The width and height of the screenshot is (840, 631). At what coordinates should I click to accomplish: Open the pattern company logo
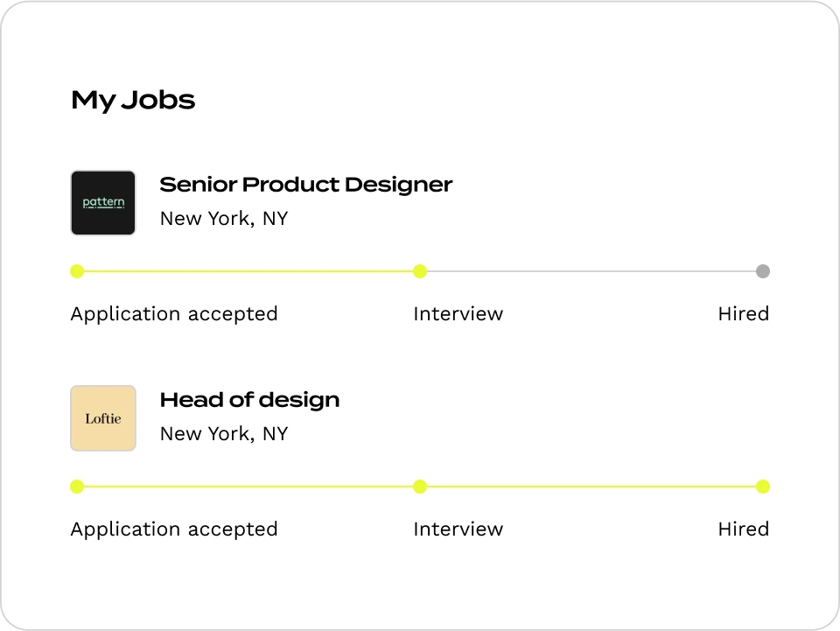coord(103,203)
